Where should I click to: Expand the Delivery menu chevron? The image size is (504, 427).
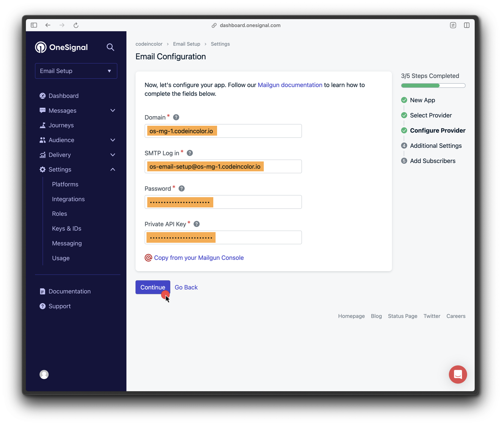(113, 155)
